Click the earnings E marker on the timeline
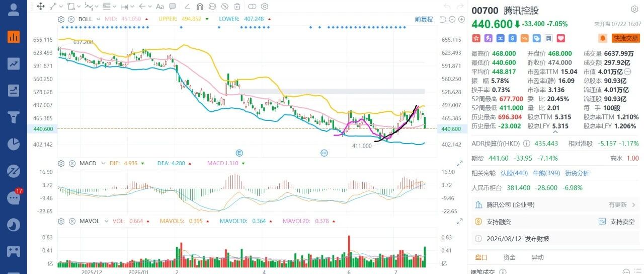Screen dimensions: 644x274 (x=239, y=153)
